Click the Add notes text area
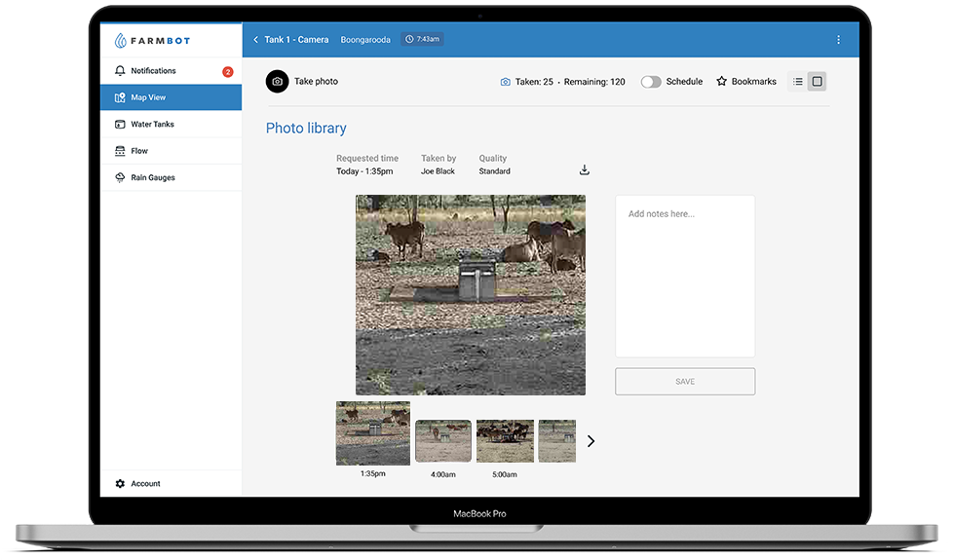This screenshot has width=954, height=560. [684, 276]
